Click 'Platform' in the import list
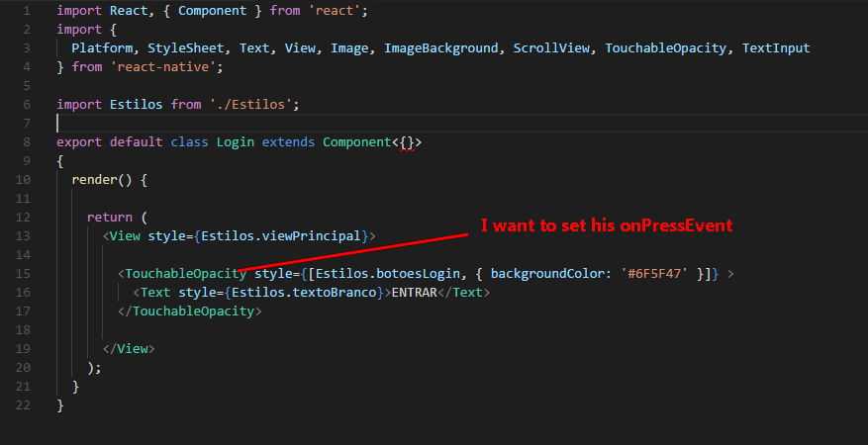 point(102,48)
